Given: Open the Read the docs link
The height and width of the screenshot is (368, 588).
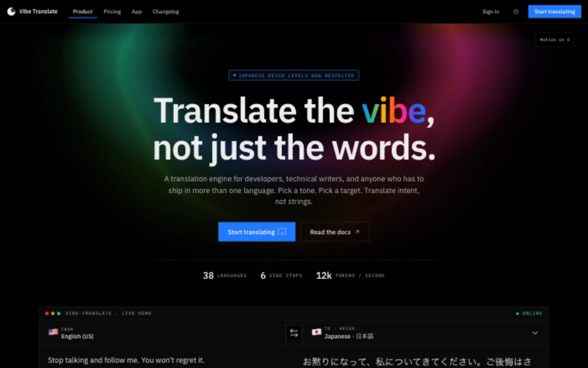Looking at the screenshot, I should tap(335, 232).
